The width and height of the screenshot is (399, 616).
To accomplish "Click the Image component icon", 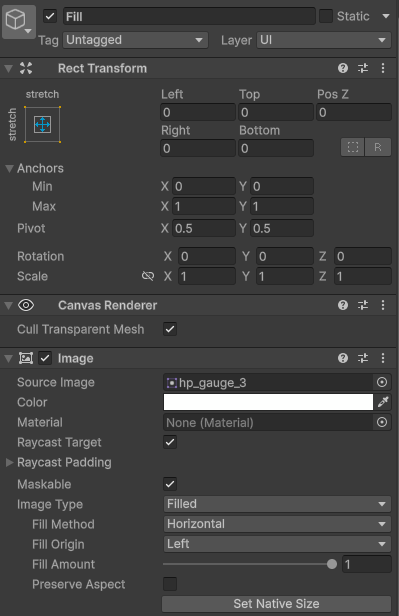I will pos(26,358).
